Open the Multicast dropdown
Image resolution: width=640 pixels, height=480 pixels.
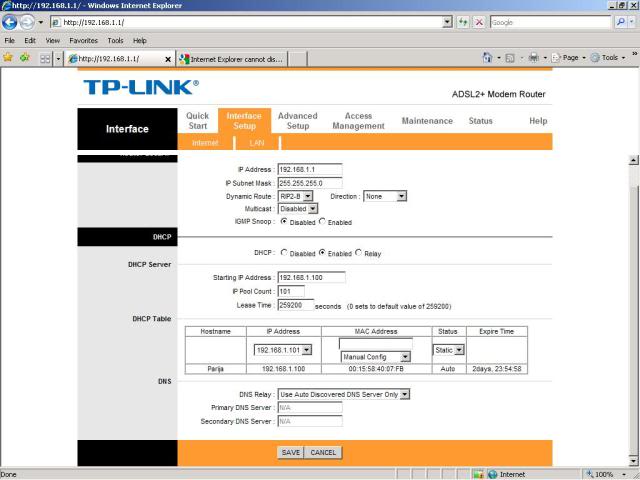pos(298,209)
